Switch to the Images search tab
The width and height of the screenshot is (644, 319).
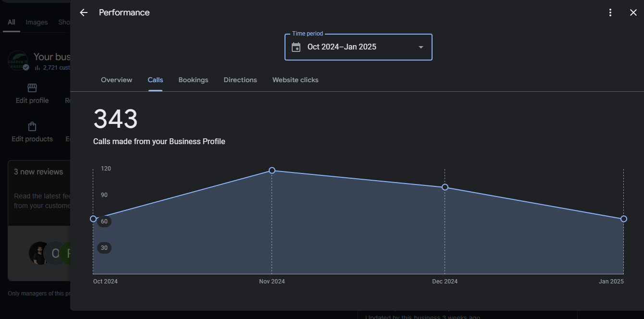tap(37, 22)
